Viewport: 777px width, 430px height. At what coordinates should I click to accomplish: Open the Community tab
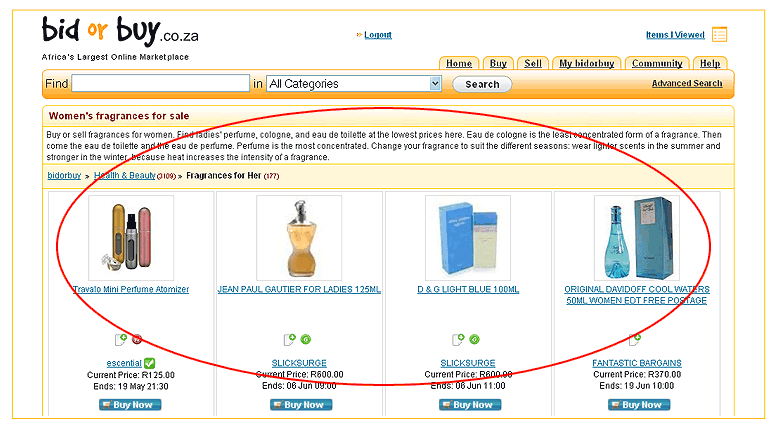click(x=657, y=63)
